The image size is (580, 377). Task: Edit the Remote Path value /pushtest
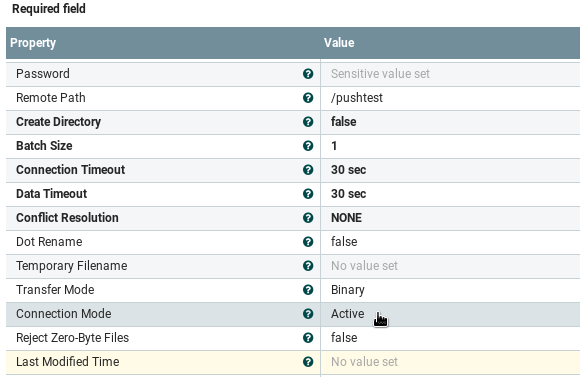[450, 98]
